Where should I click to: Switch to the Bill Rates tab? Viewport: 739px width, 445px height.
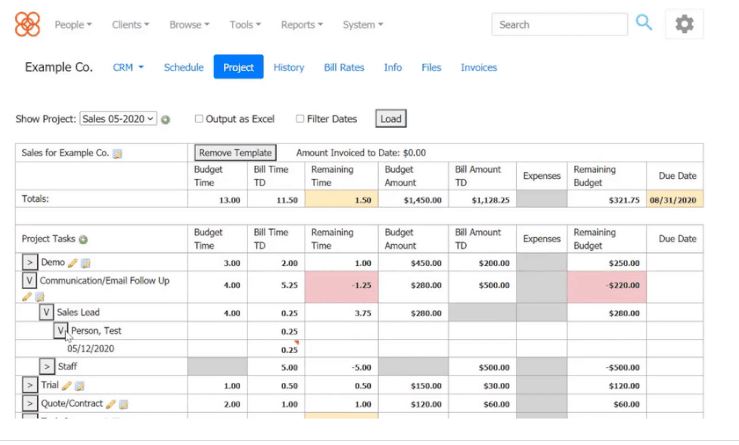click(x=344, y=67)
